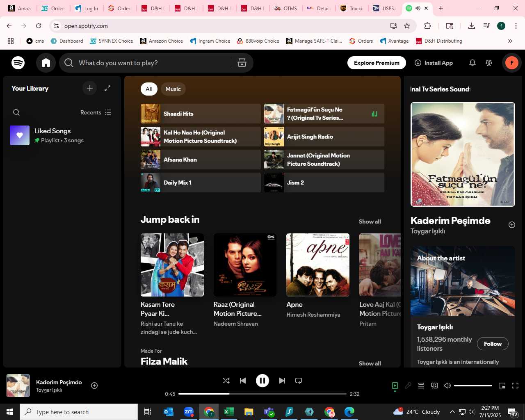Viewport: 525px width, 420px height.
Task: Click Install App
Action: [x=434, y=63]
